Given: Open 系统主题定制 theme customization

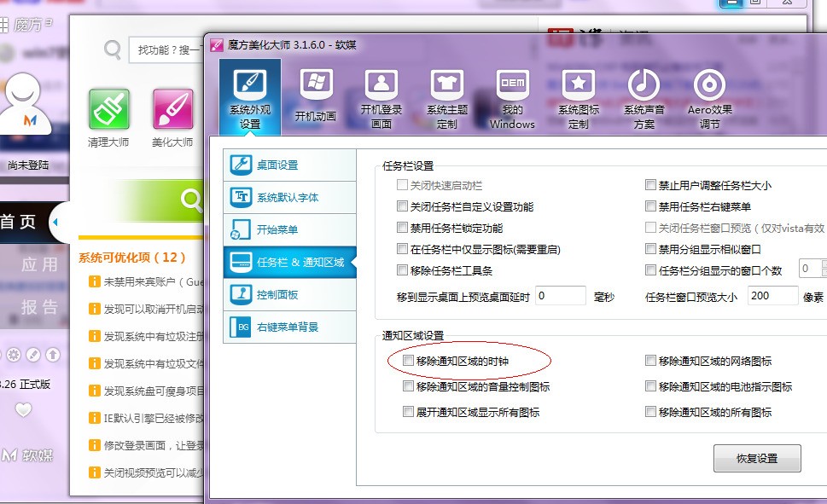Looking at the screenshot, I should [x=446, y=96].
